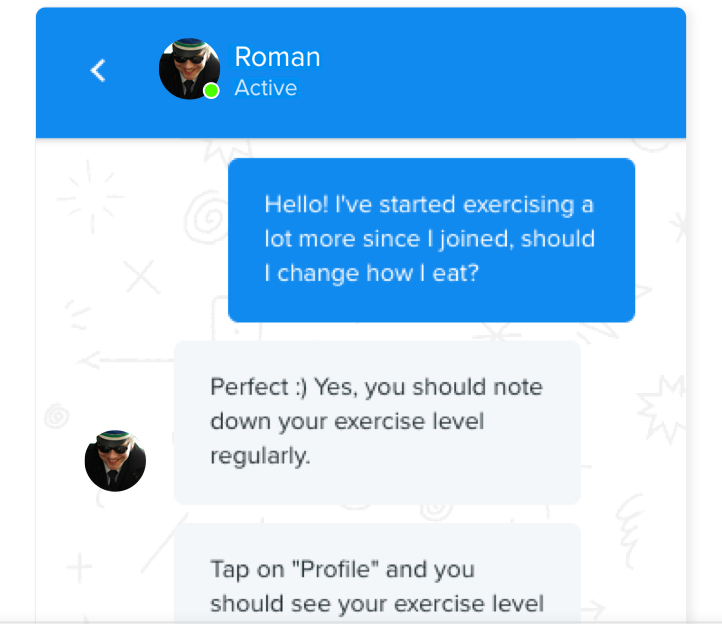Click the hat on Roman's small chat avatar
722x624 pixels.
pyautogui.click(x=114, y=436)
